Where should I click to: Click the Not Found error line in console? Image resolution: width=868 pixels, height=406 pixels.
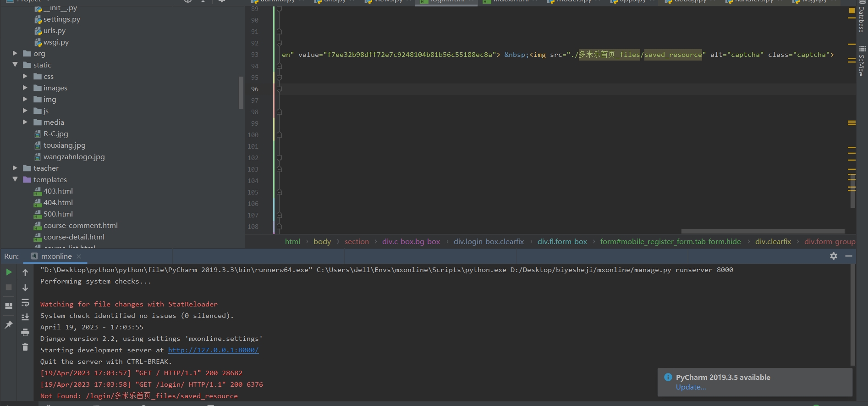[139, 396]
